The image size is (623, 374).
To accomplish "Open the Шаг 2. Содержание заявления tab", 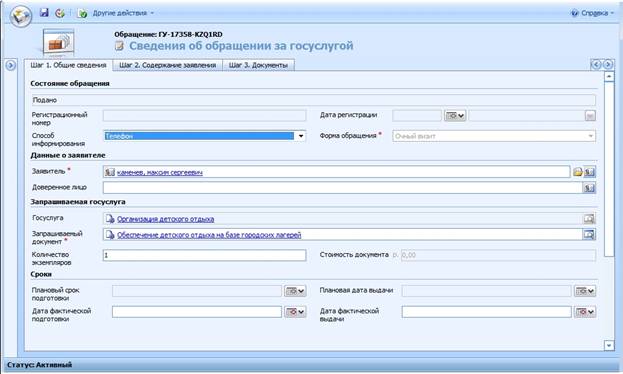I will pyautogui.click(x=168, y=65).
